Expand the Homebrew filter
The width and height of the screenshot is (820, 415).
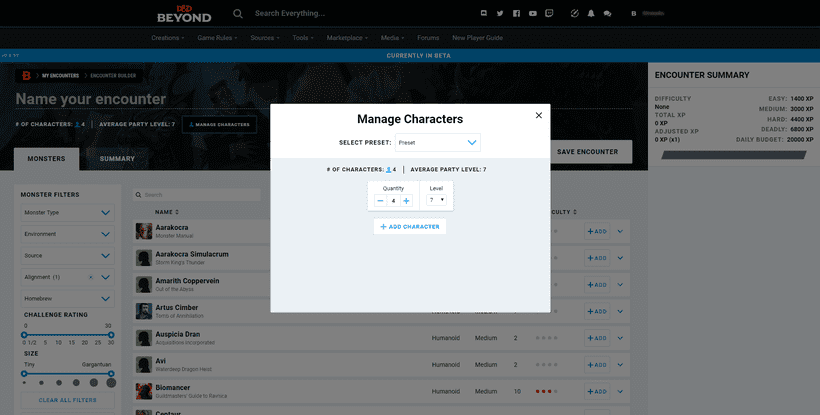[67, 298]
